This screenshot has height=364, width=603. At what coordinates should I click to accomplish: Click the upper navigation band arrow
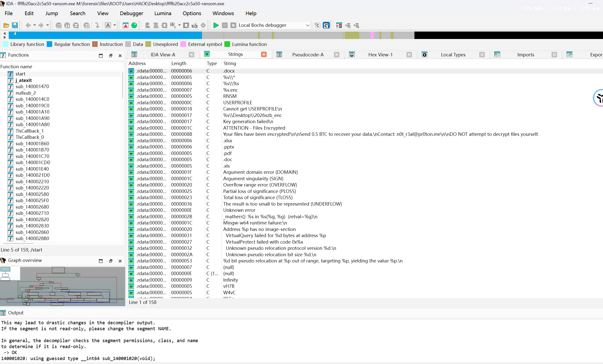(x=4, y=33)
